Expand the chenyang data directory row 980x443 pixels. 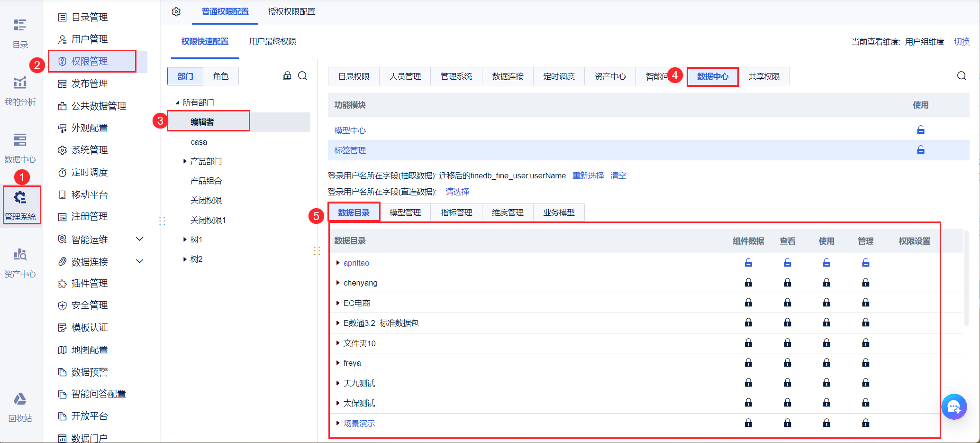[338, 283]
